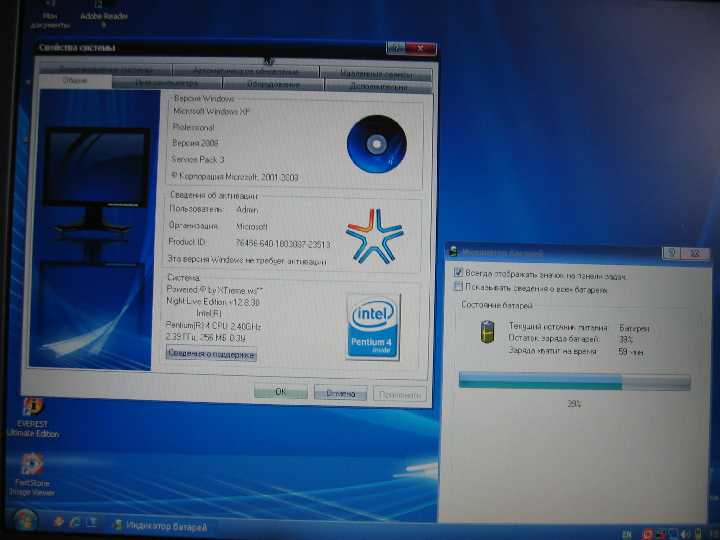720x540 pixels.
Task: Open the My Documents desktop icon
Action: coord(50,15)
